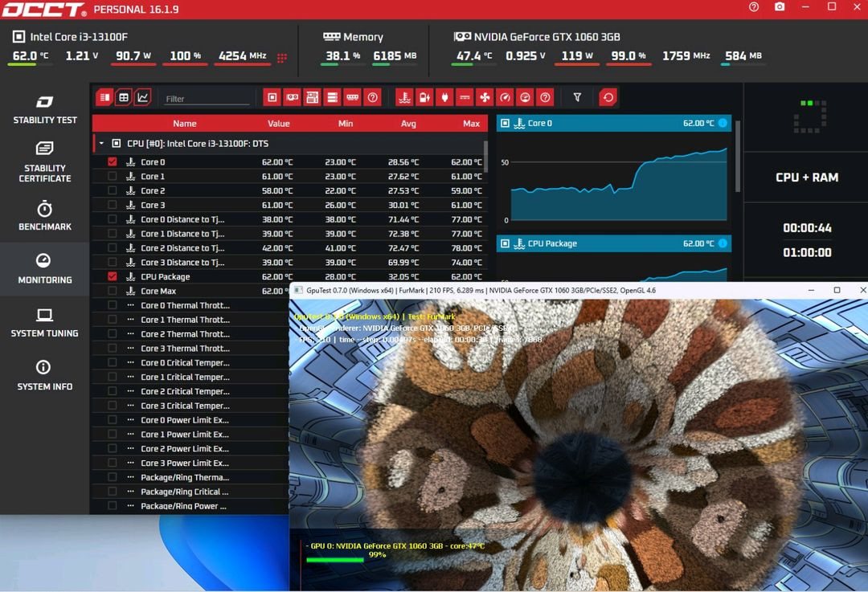
Task: Sort table by Name column
Action: tap(184, 124)
